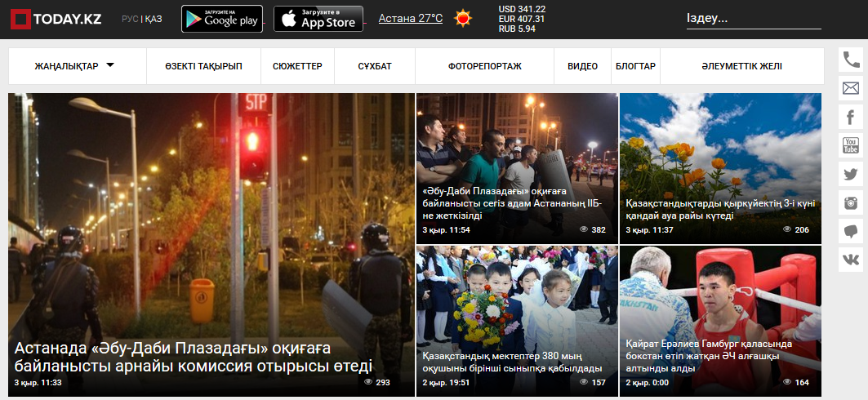Click the timestamp 2 қыр. 19:51
This screenshot has width=868, height=400.
(x=446, y=382)
